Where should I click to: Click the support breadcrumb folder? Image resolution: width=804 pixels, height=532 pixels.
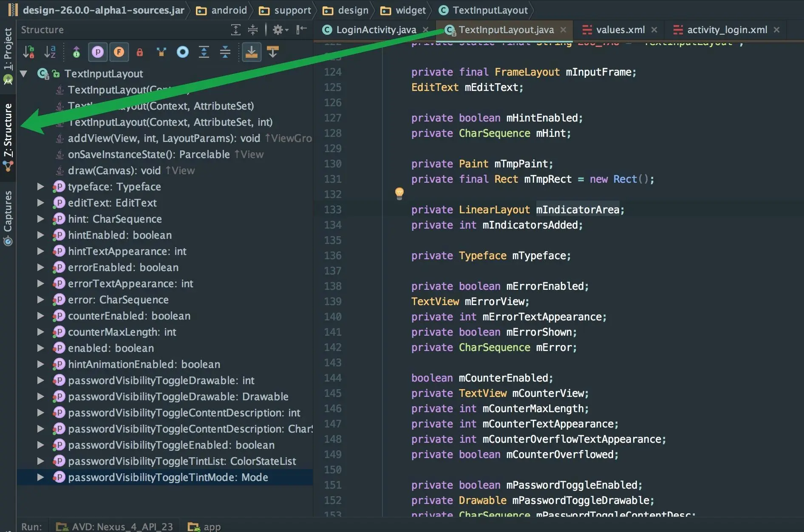click(285, 10)
